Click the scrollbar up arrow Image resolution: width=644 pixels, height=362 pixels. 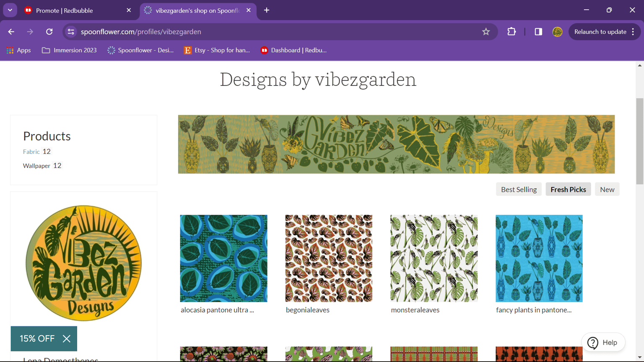[x=639, y=65]
